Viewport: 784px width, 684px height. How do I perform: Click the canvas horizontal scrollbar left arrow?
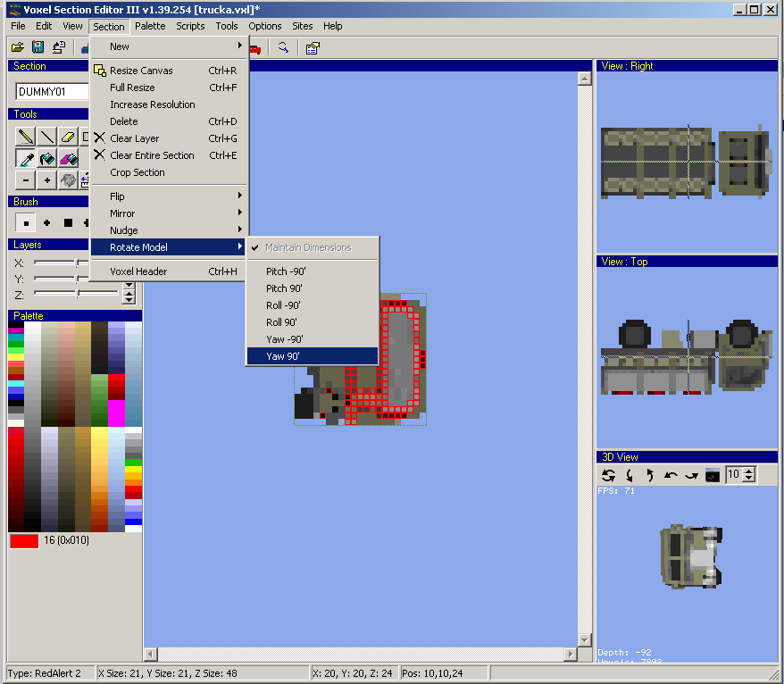151,654
